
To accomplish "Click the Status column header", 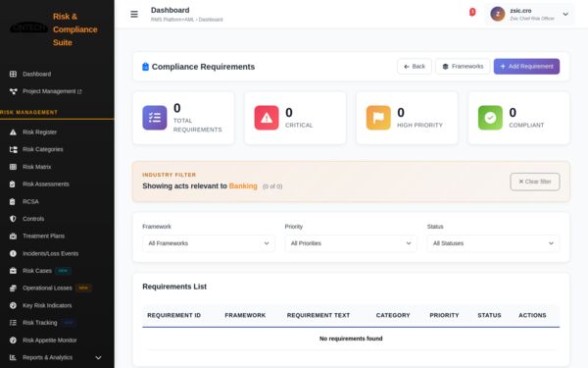I will (x=489, y=315).
